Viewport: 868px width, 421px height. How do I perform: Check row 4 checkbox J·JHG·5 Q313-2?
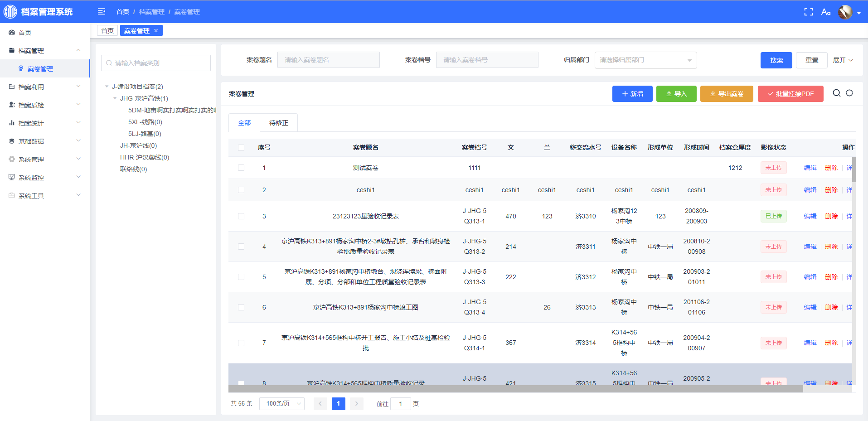241,247
